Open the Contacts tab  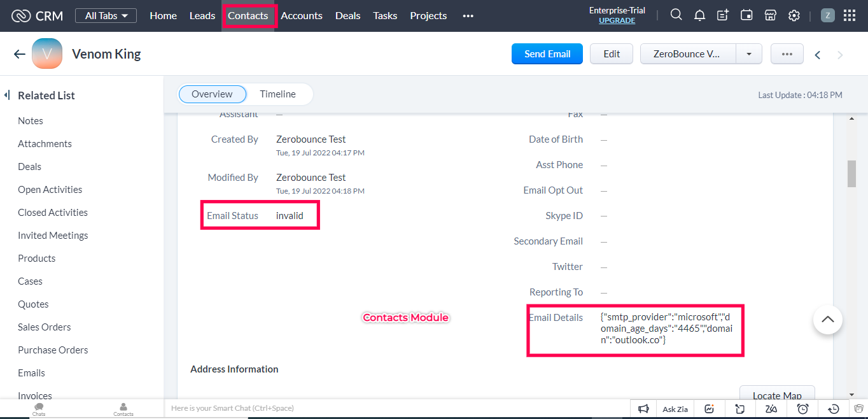tap(248, 15)
